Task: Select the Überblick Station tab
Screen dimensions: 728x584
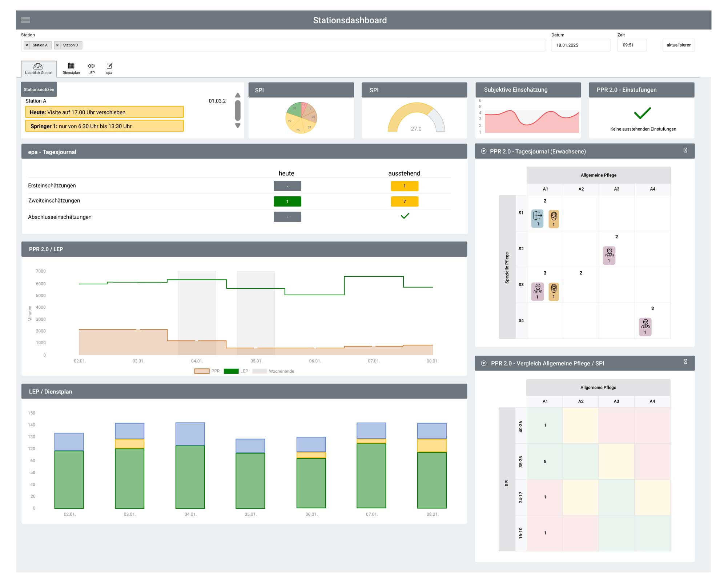Action: (39, 68)
